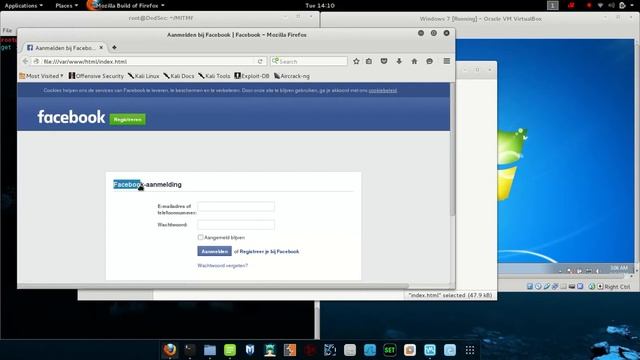Click workspace indicator 1 in top bar
640x360 pixels.
553,5
